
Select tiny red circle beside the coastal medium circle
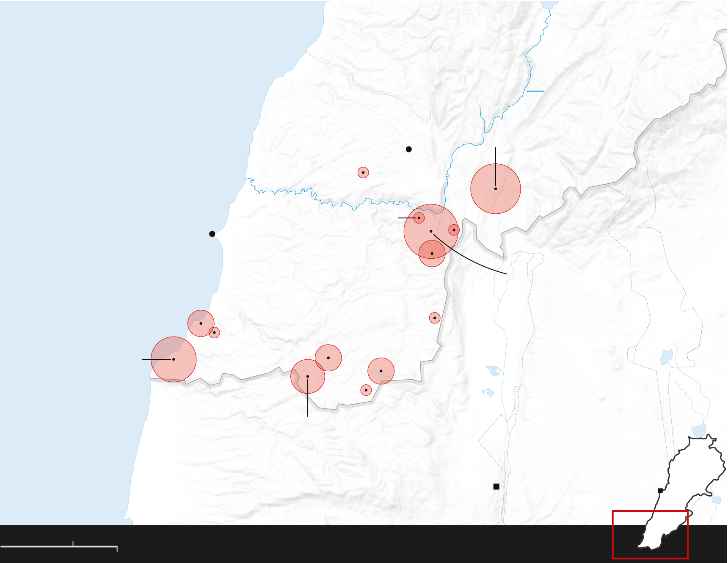[214, 332]
